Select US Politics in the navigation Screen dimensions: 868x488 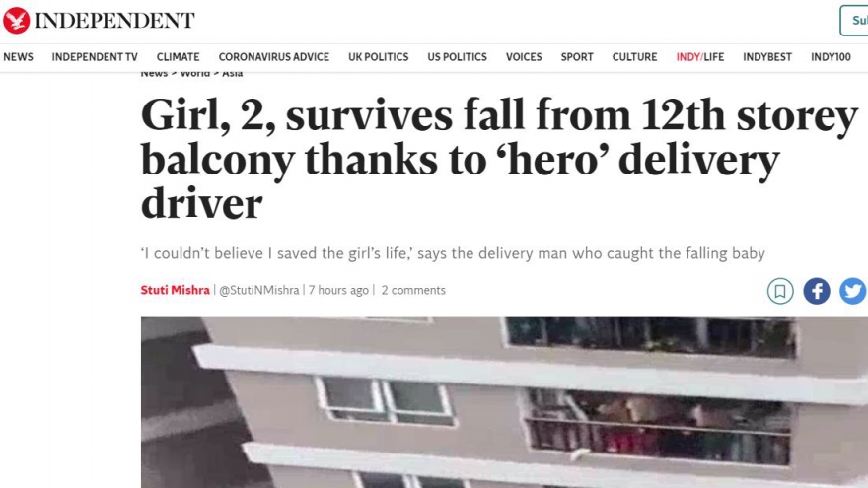coord(457,57)
